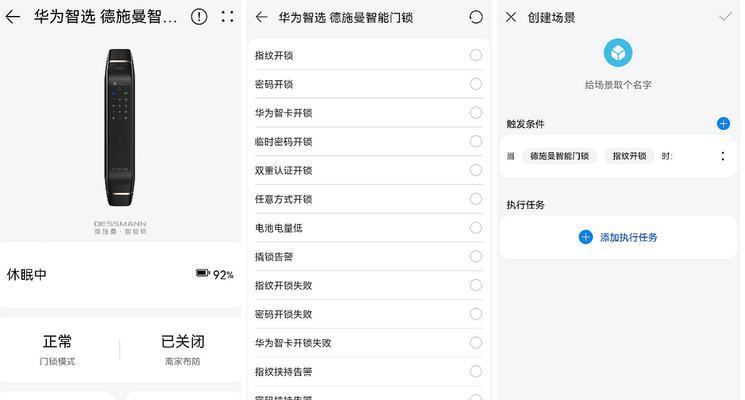Open the three-dot menu of the trigger condition

[723, 156]
